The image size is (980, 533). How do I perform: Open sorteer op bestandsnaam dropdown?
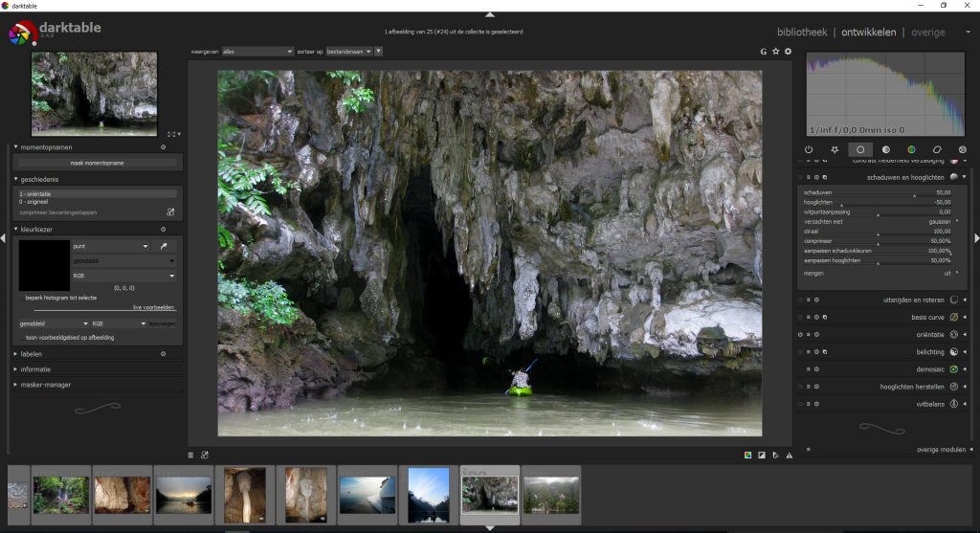pyautogui.click(x=349, y=52)
